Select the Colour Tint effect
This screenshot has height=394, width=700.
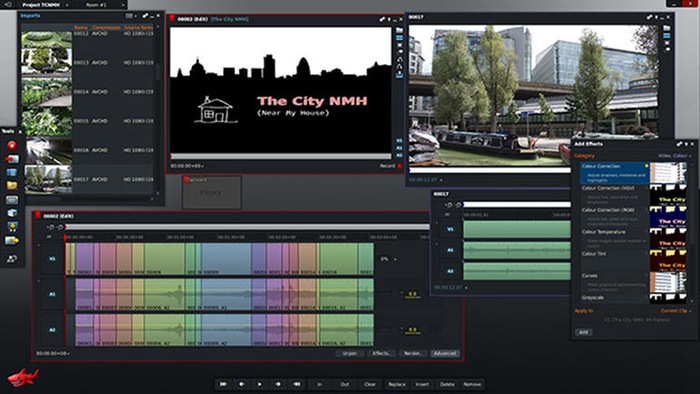633,260
